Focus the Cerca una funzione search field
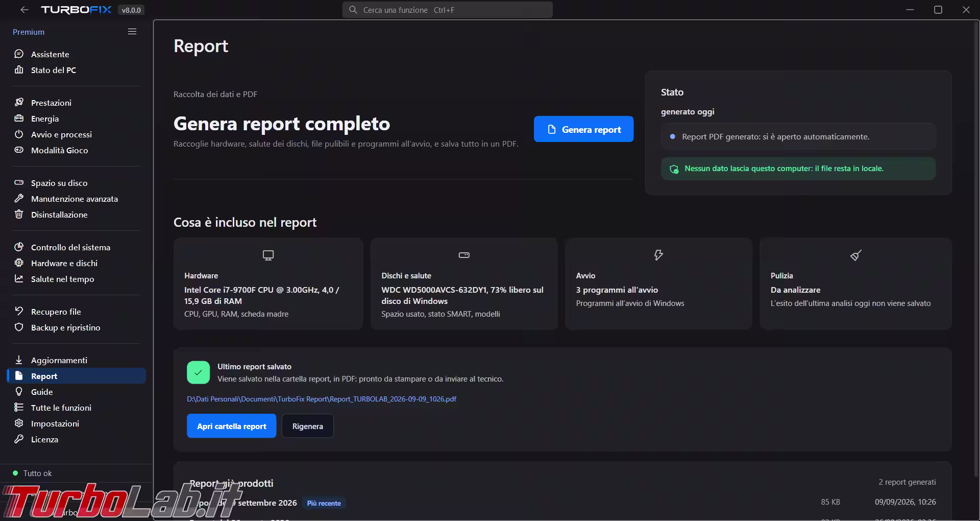This screenshot has height=521, width=980. click(x=448, y=10)
